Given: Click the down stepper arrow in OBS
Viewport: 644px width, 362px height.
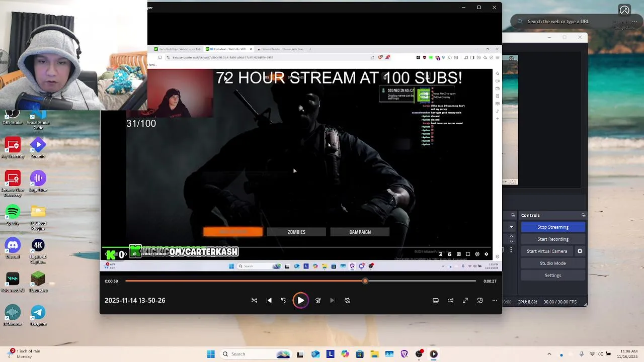Looking at the screenshot, I should [512, 241].
